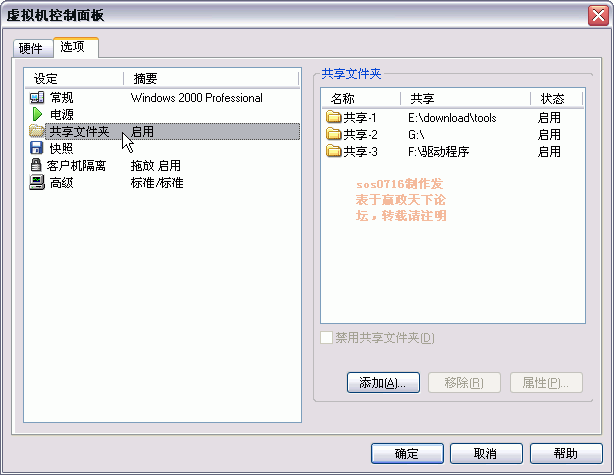The width and height of the screenshot is (614, 475).
Task: Close the 虚拟机控制面板 dialog window
Action: (596, 14)
